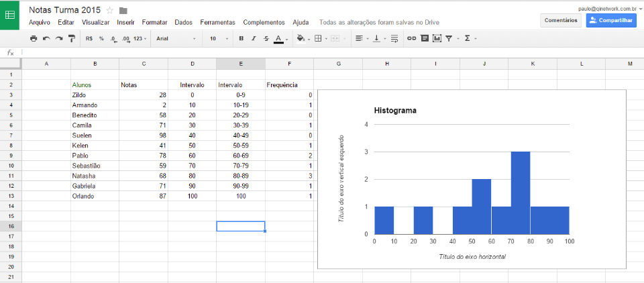Toggle strikethrough formatting
Viewport: 644px width, 283px height.
coord(266,38)
